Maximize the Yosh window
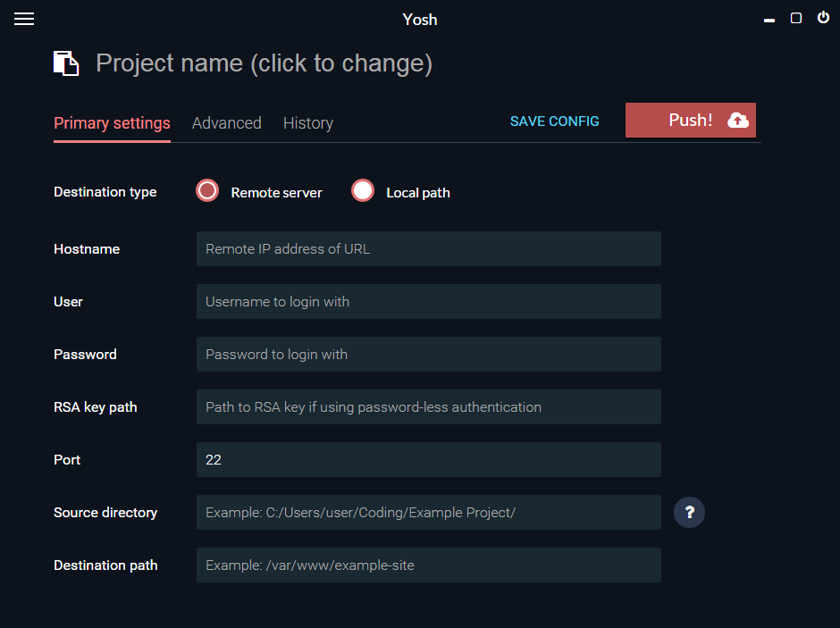The width and height of the screenshot is (840, 628). click(796, 18)
